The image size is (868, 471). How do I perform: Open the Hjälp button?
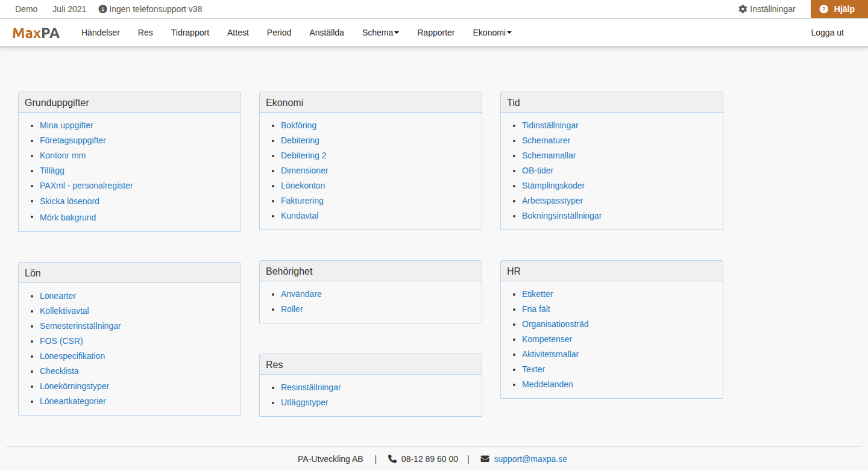point(839,9)
